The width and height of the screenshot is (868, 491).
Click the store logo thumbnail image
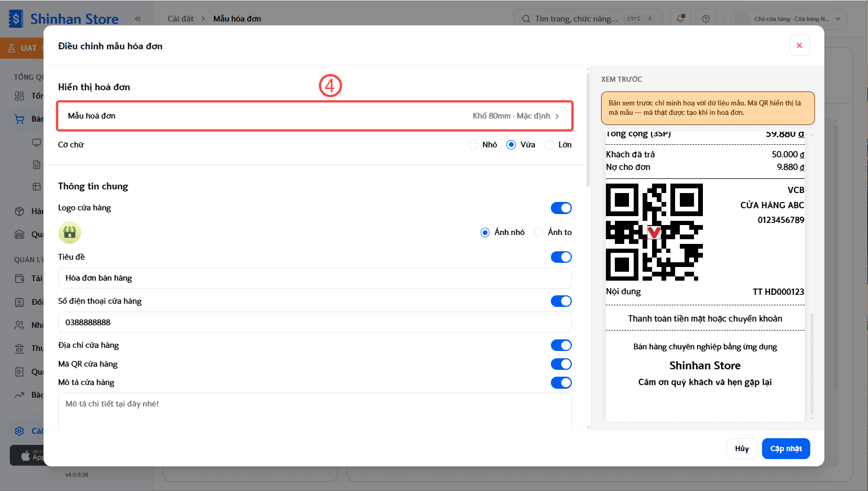click(x=70, y=232)
